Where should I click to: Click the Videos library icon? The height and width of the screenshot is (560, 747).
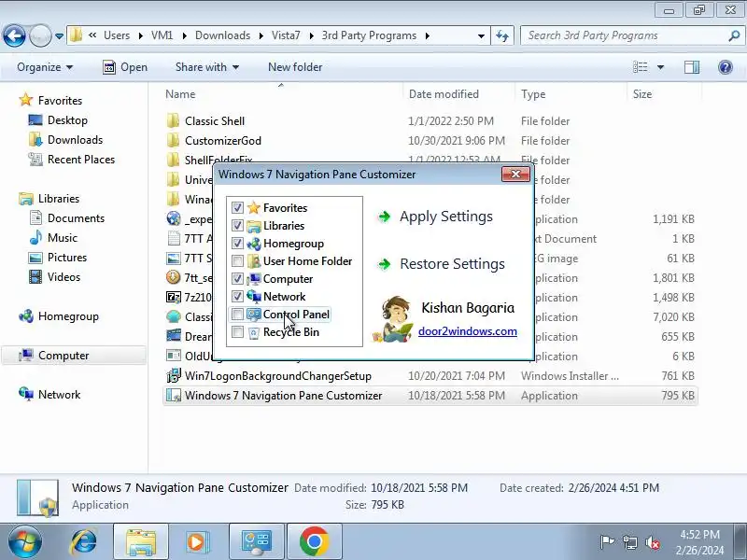tap(35, 277)
